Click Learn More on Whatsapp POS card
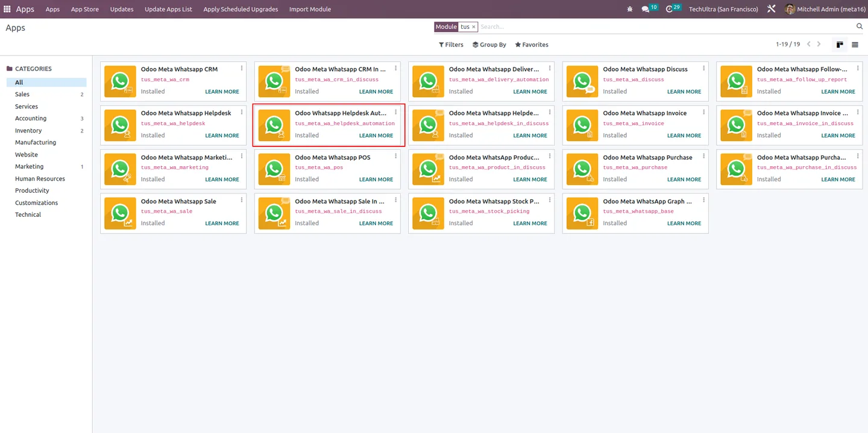 click(x=376, y=179)
